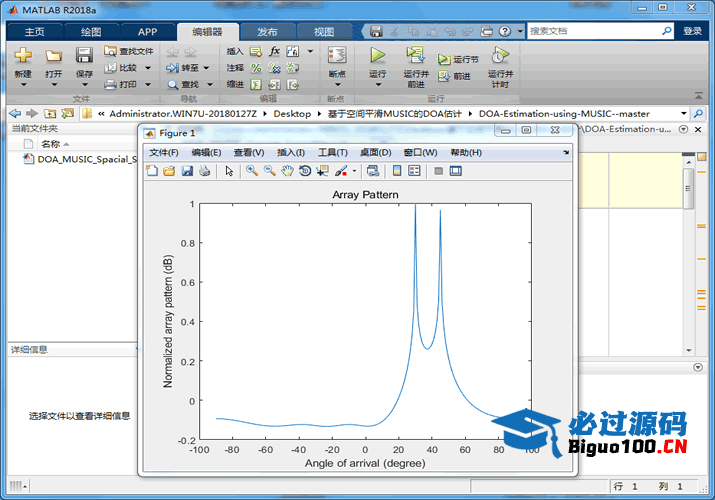The image size is (715, 500).
Task: Click the editor vertical scrollbar thumb
Action: pos(689,189)
